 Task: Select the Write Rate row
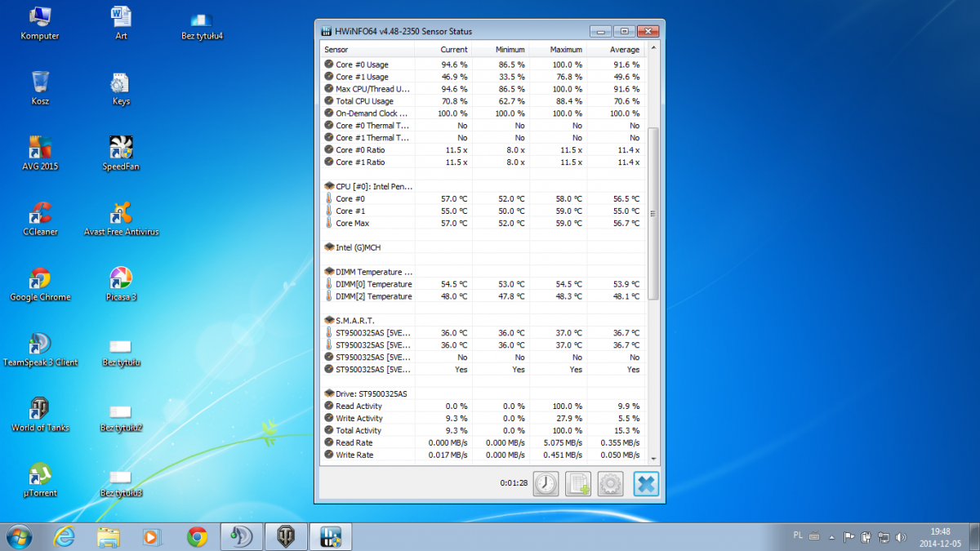(483, 455)
